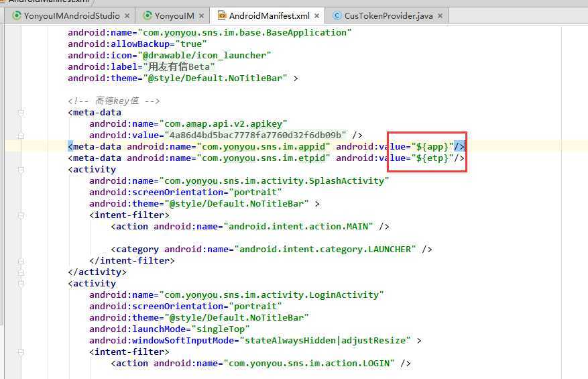Close the YonyouIM tab
This screenshot has height=379, width=588.
201,15
